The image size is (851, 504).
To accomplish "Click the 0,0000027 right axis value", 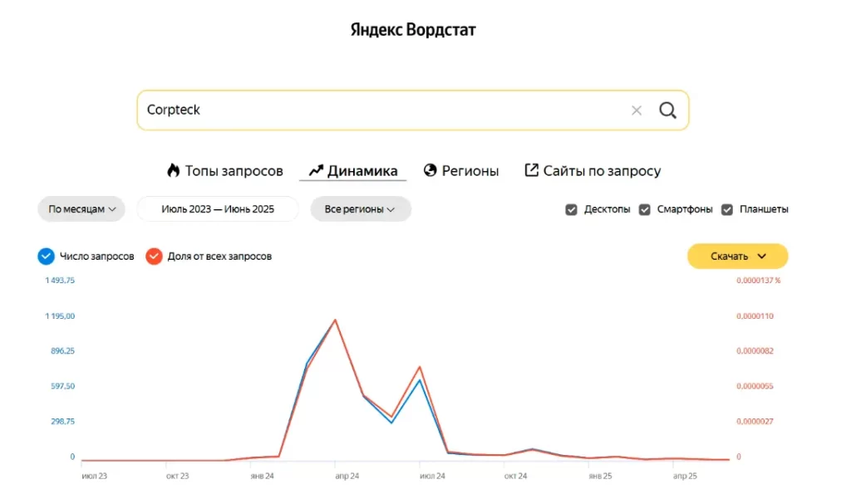I will [x=755, y=422].
